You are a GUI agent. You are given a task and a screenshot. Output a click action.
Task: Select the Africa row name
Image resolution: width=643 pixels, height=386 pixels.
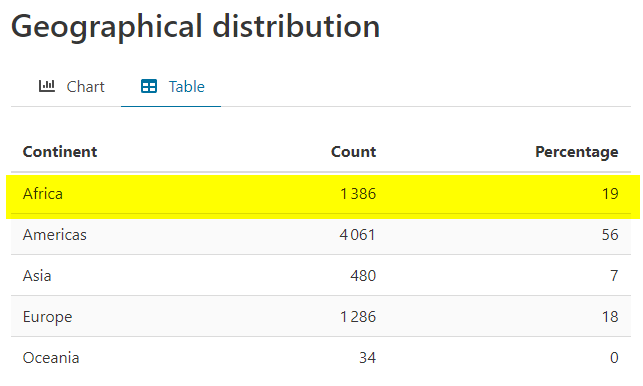43,194
